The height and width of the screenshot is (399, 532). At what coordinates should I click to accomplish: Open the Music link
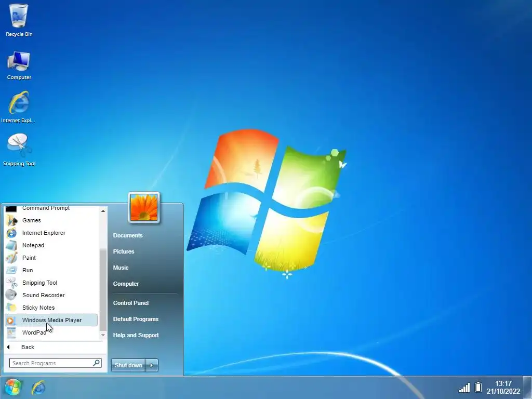[121, 268]
